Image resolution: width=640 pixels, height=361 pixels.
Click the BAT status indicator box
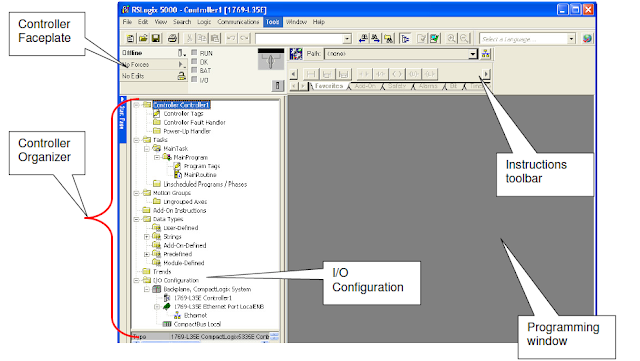[x=194, y=70]
